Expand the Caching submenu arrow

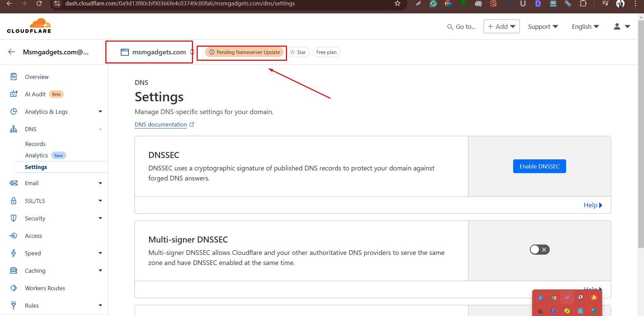coord(100,270)
